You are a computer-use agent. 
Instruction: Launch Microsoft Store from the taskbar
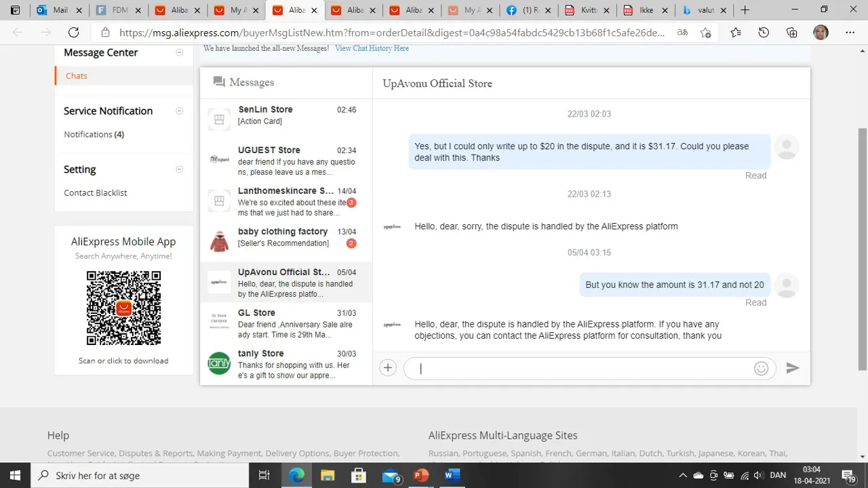tap(359, 475)
